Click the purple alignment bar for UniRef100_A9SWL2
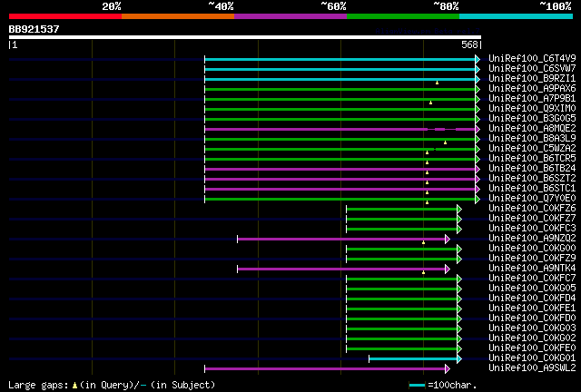581x392 pixels. tap(325, 368)
